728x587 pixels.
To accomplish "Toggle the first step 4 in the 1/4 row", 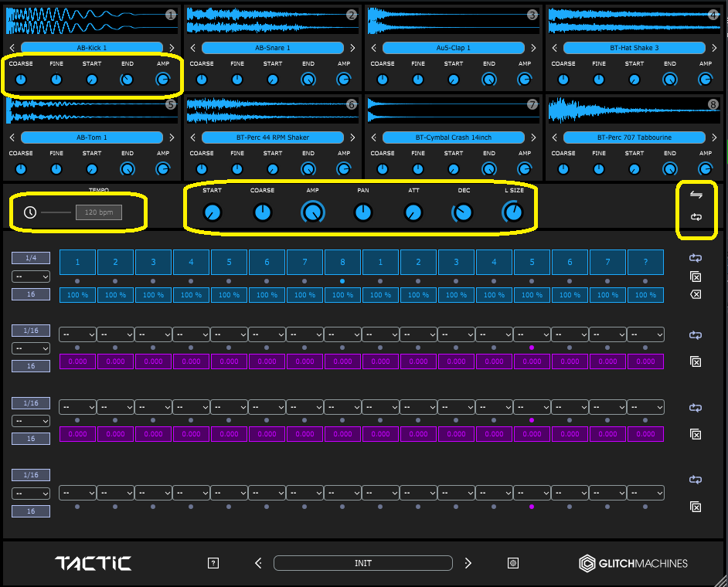I will [192, 262].
